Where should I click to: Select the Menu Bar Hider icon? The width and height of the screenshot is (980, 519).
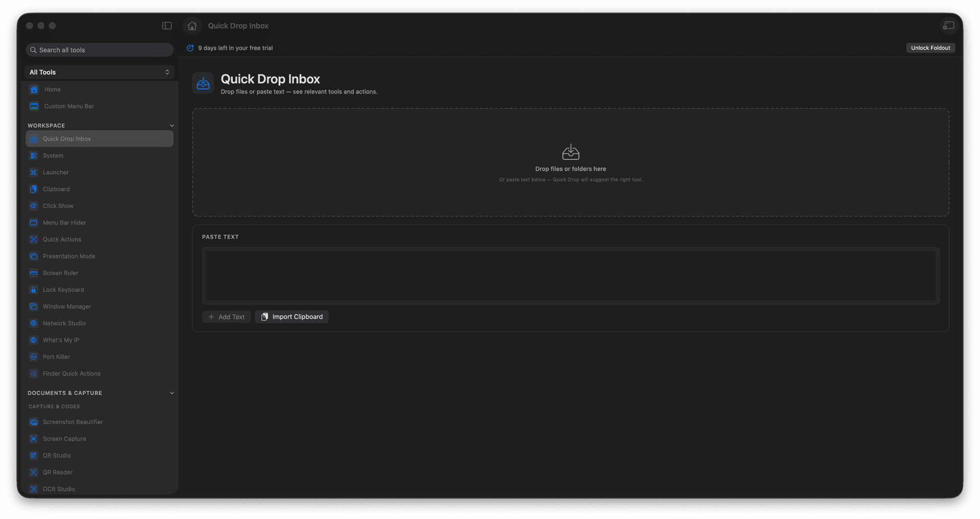pyautogui.click(x=34, y=223)
